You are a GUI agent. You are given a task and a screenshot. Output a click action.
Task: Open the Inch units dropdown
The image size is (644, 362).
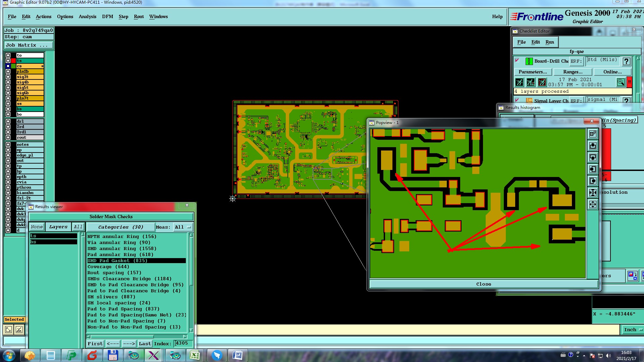coord(633,330)
